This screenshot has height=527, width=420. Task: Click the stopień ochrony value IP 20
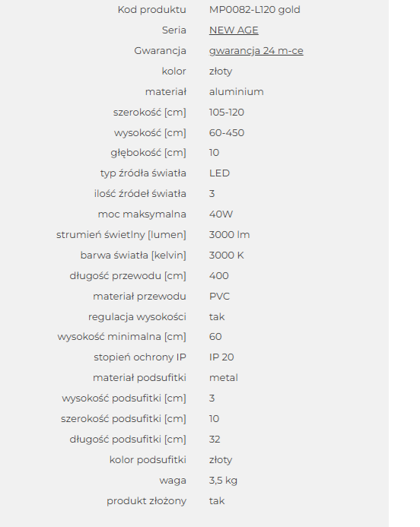pyautogui.click(x=221, y=357)
